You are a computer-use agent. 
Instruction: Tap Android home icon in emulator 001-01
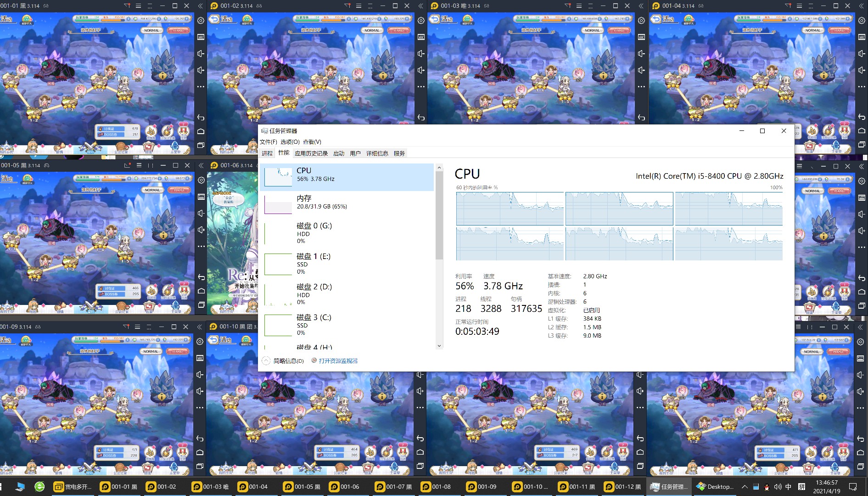click(x=201, y=131)
